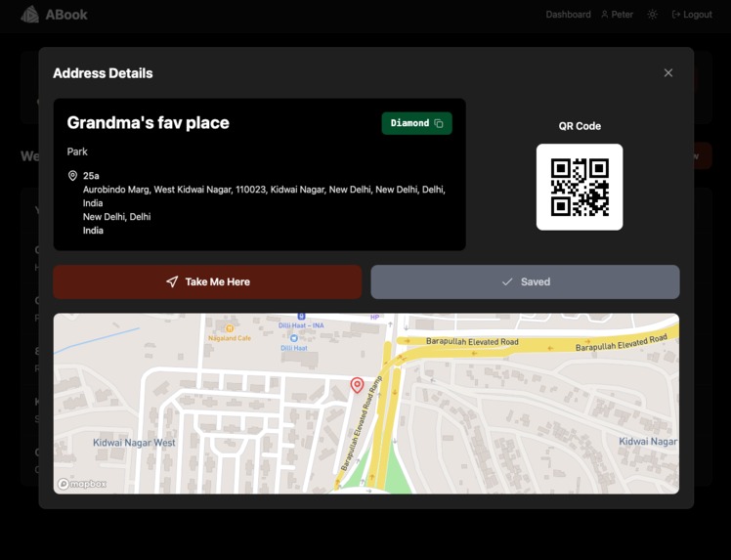Click the location pin icon beside 25a
This screenshot has width=731, height=560.
point(72,176)
